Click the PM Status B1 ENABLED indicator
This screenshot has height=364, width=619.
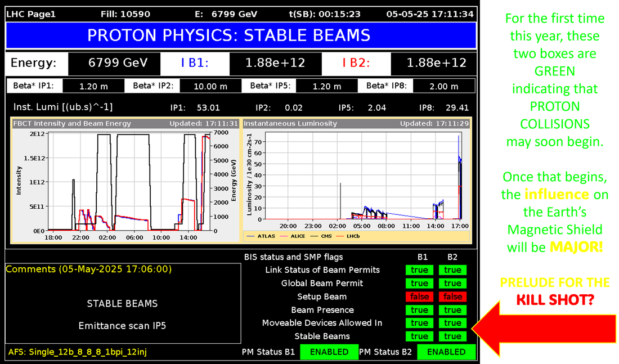click(329, 352)
